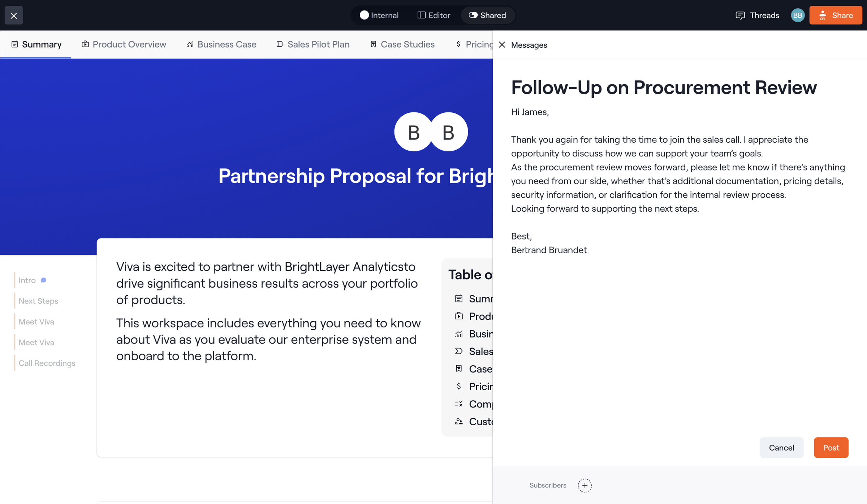Viewport: 867px width, 504px height.
Task: Click the Partnership Proposal heading
Action: point(355,176)
